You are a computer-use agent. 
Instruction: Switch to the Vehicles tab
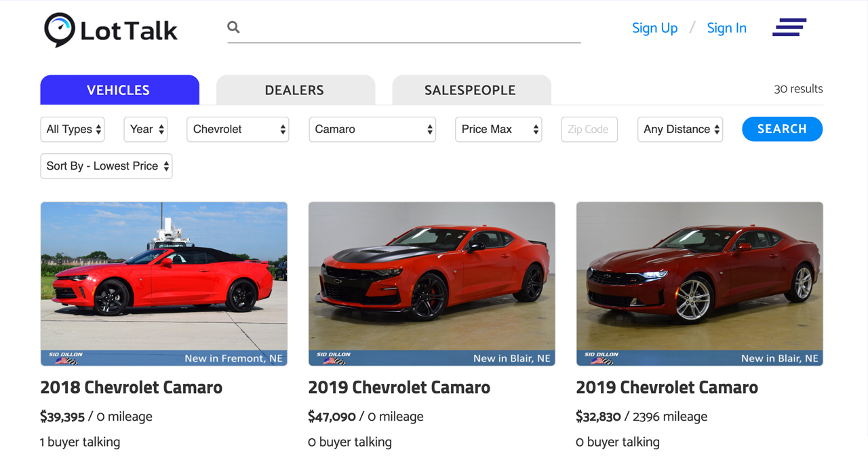(x=119, y=90)
